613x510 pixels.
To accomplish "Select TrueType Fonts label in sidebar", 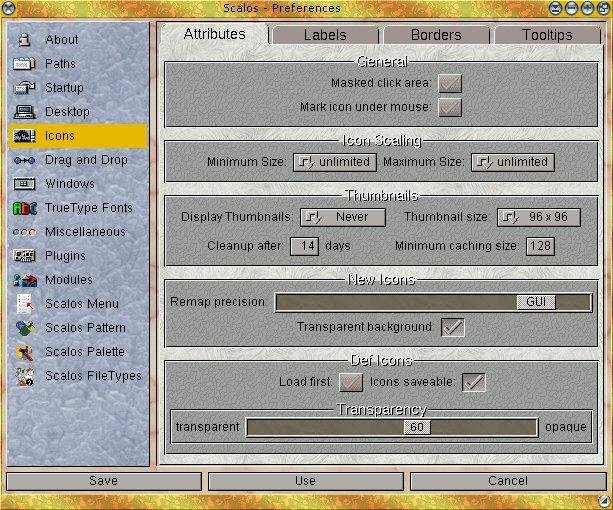I will (89, 208).
